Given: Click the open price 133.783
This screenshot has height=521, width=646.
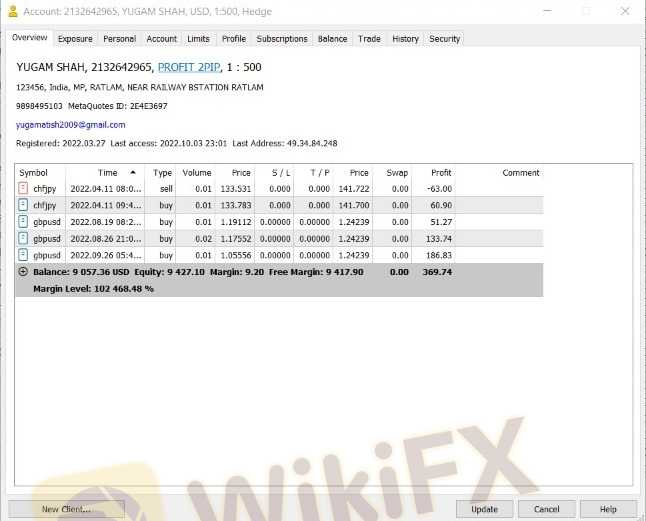Looking at the screenshot, I should [236, 205].
